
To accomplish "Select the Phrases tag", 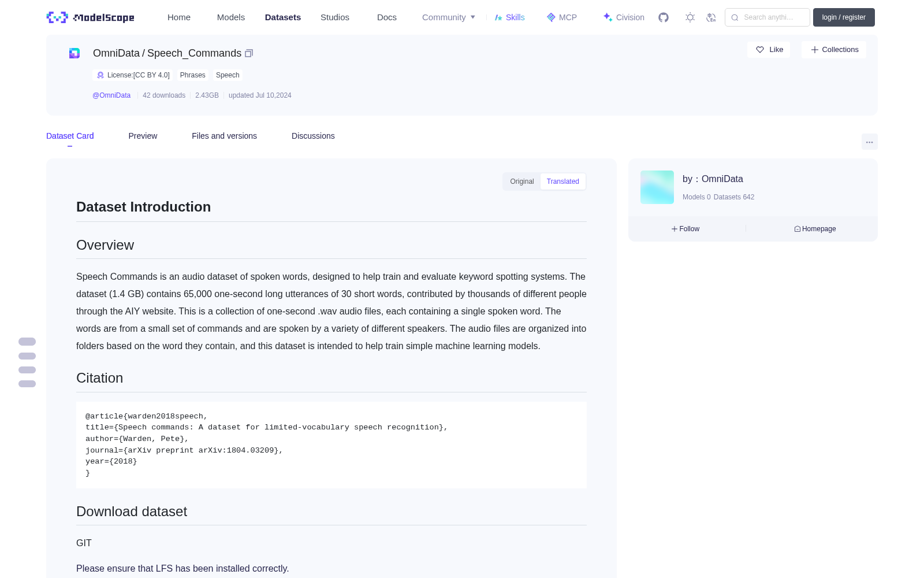I will tap(193, 75).
